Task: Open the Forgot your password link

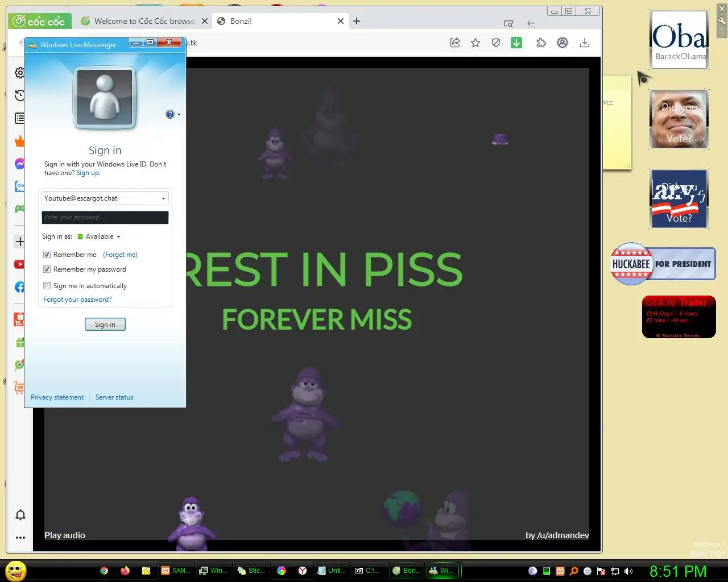Action: point(77,300)
